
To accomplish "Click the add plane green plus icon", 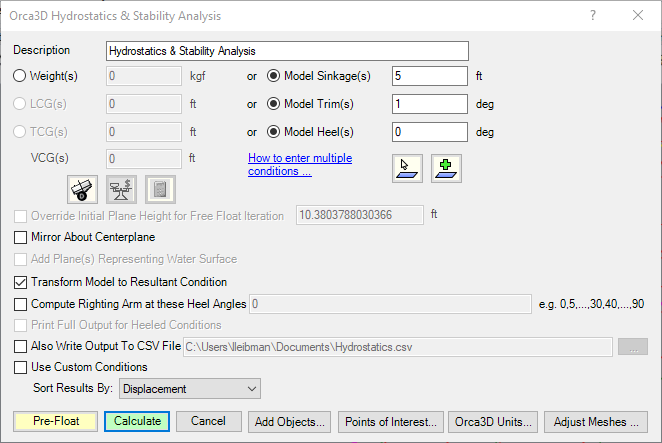I will (446, 169).
